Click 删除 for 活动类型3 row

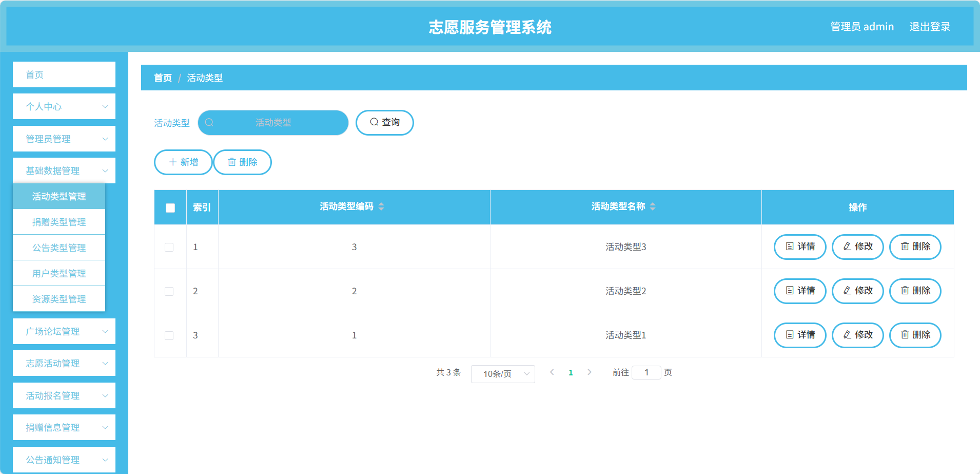(x=915, y=247)
